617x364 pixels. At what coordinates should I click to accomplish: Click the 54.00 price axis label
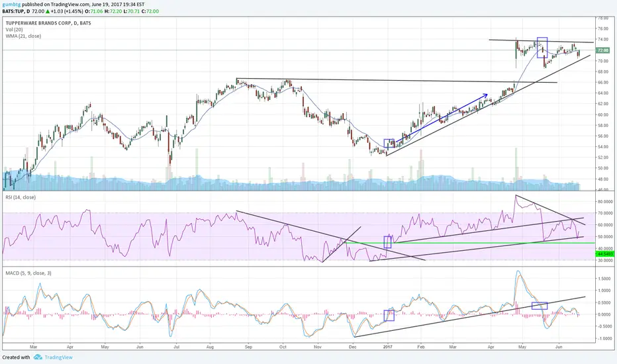(603, 147)
